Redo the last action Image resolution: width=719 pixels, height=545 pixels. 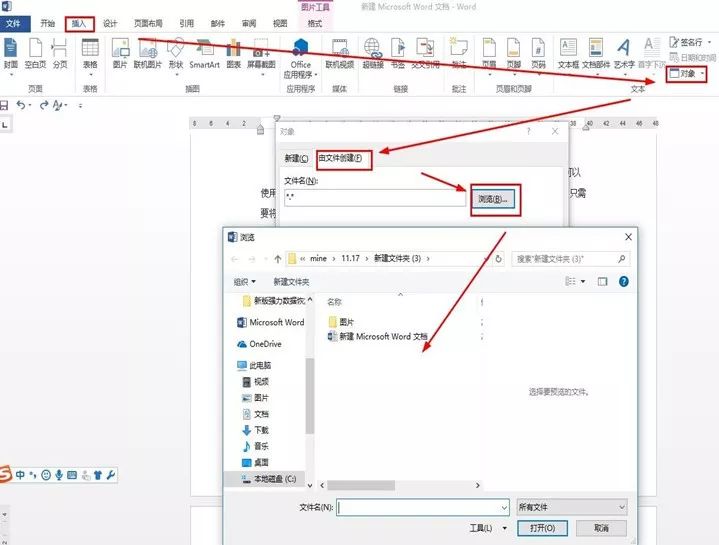pyautogui.click(x=44, y=105)
